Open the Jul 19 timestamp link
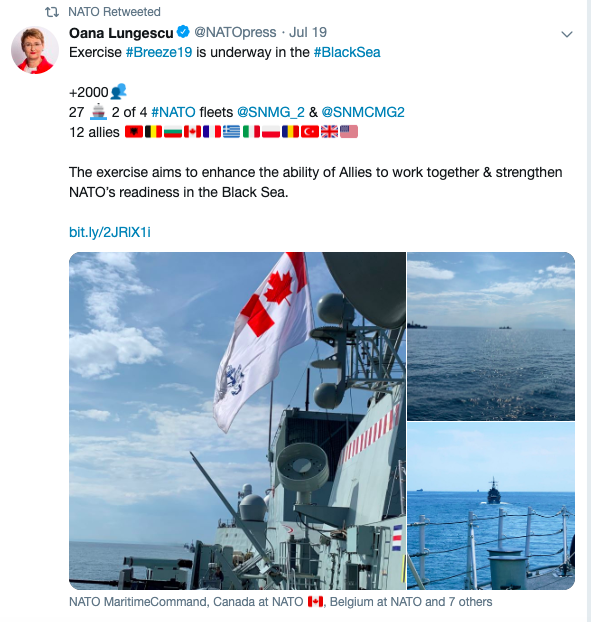Viewport: 591px width, 622px height. click(x=308, y=32)
